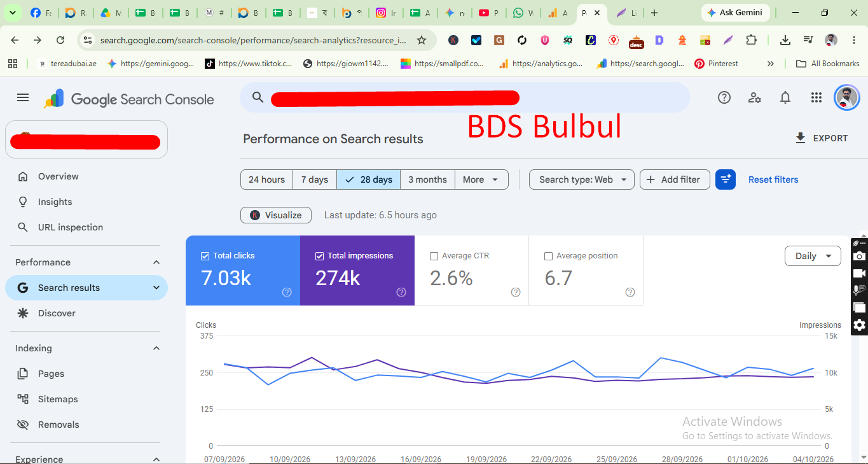868x464 pixels.
Task: Select the 28 days date range
Action: click(368, 179)
